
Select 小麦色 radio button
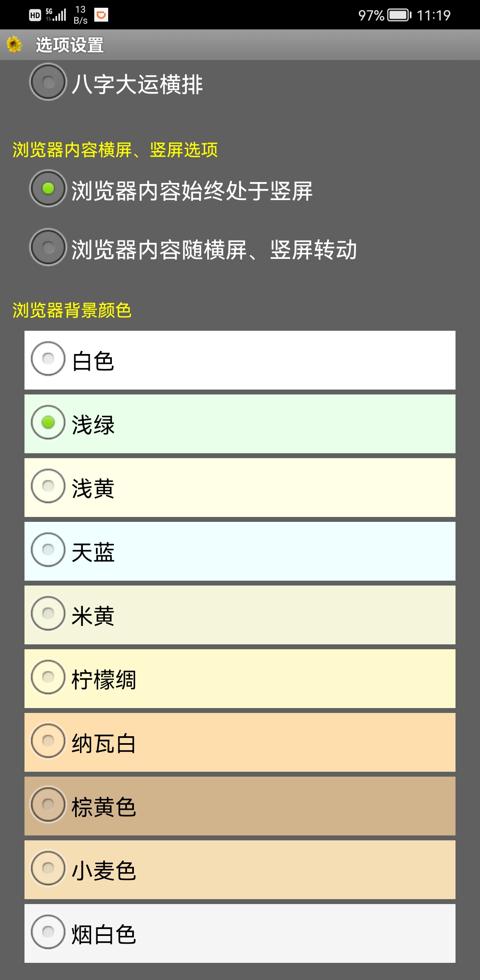pyautogui.click(x=48, y=869)
